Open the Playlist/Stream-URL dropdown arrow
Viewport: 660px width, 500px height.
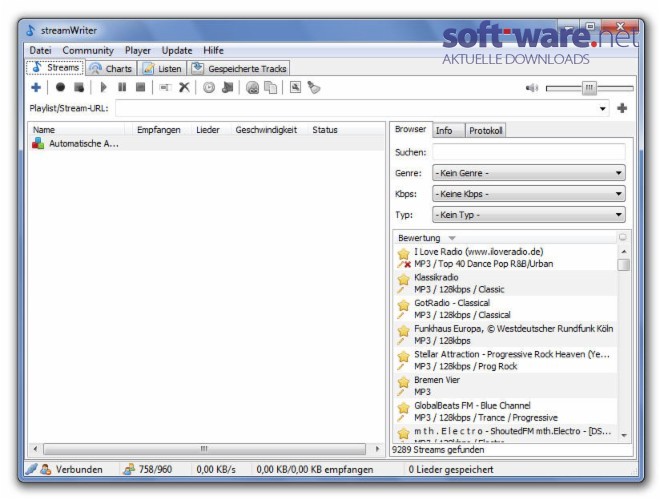point(603,109)
